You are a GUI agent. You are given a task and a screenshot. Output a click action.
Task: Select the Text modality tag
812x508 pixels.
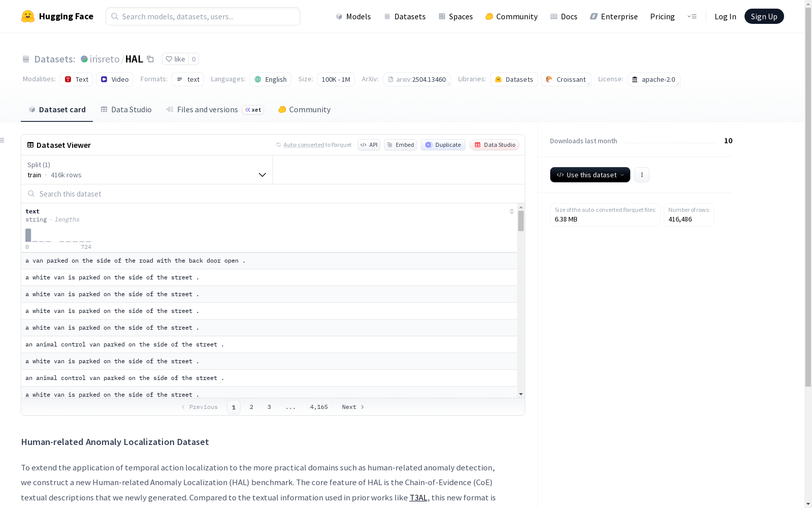[77, 79]
